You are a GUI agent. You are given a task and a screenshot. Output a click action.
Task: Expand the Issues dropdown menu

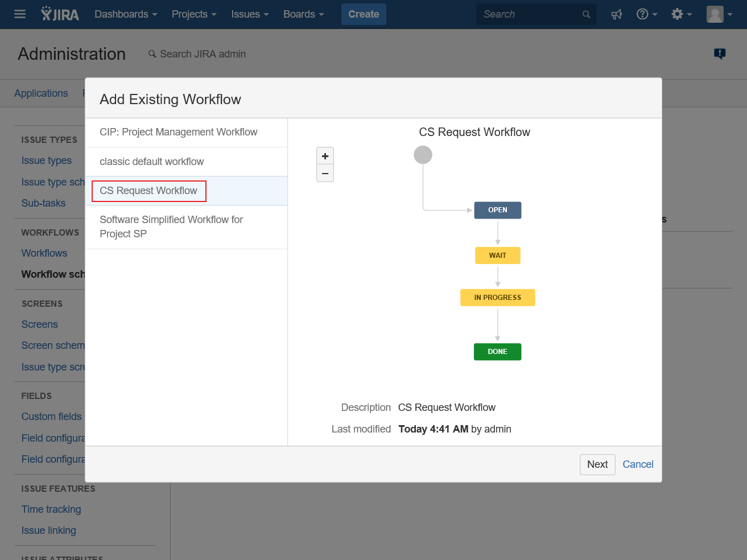pyautogui.click(x=250, y=14)
